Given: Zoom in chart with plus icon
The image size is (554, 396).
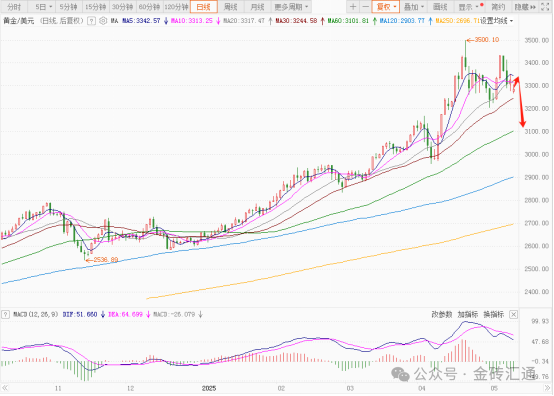Looking at the screenshot, I should click(353, 7).
